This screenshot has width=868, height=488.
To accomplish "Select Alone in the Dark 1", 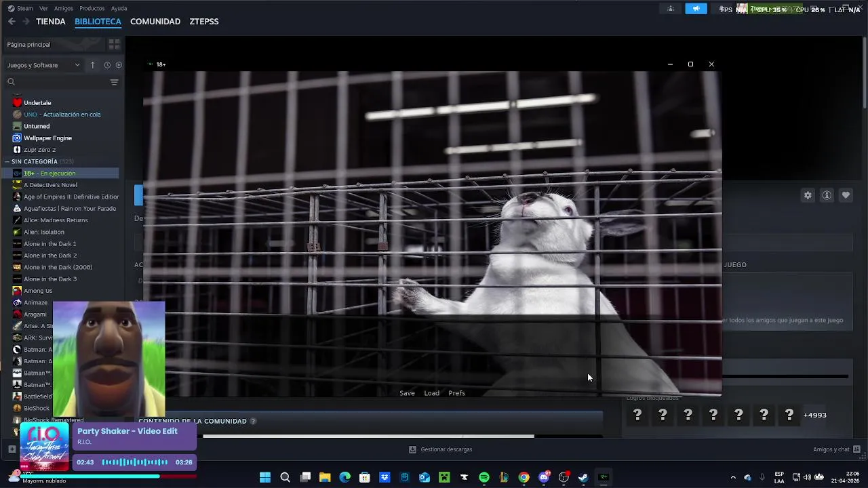I will coord(50,244).
